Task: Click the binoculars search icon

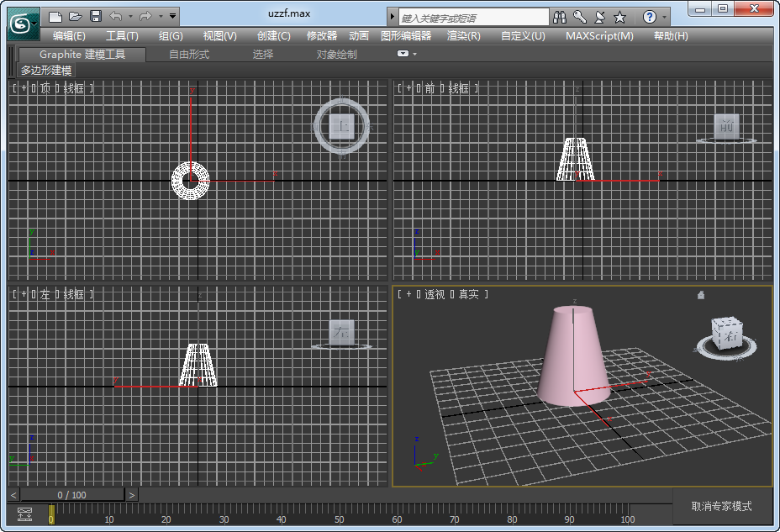Action: pyautogui.click(x=560, y=18)
